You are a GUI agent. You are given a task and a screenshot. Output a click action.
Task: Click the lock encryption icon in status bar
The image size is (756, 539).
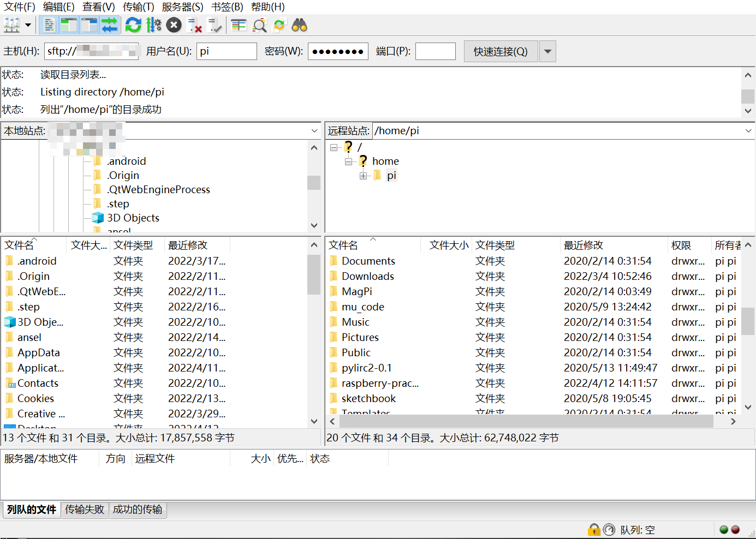pyautogui.click(x=594, y=529)
